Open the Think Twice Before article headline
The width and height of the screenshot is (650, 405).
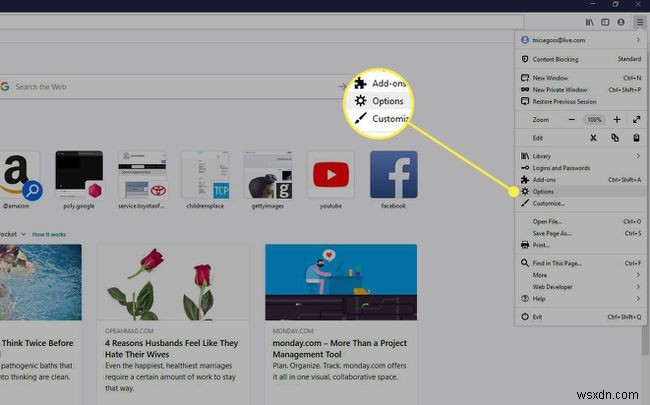(37, 343)
